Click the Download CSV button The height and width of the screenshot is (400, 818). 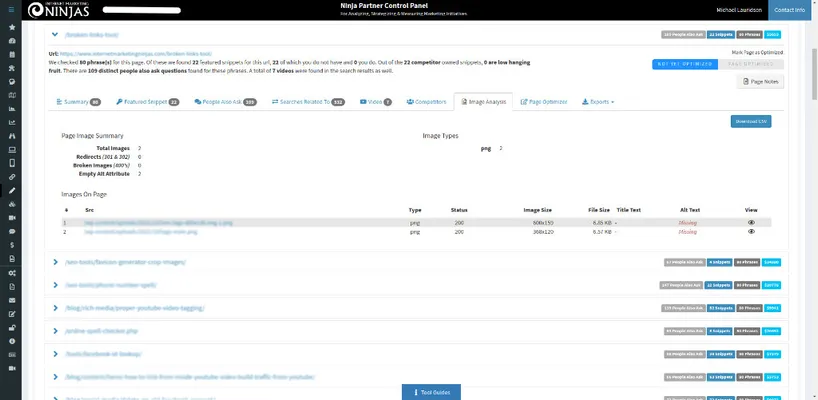point(750,121)
